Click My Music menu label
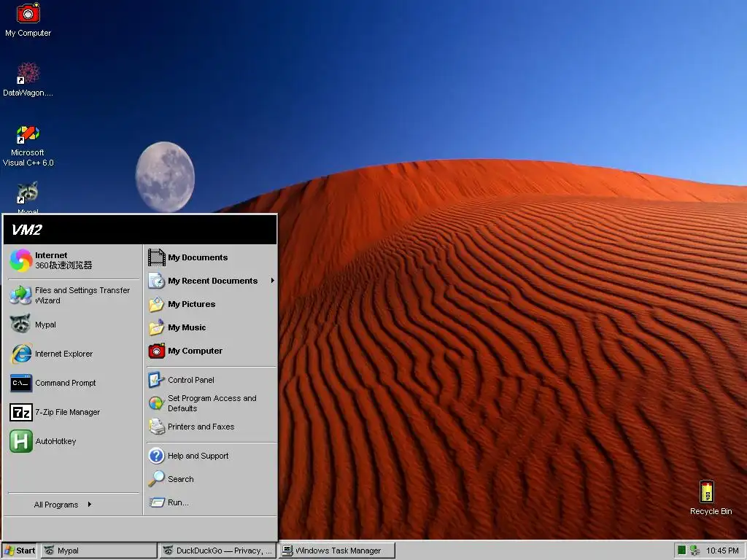The image size is (747, 560). click(187, 327)
